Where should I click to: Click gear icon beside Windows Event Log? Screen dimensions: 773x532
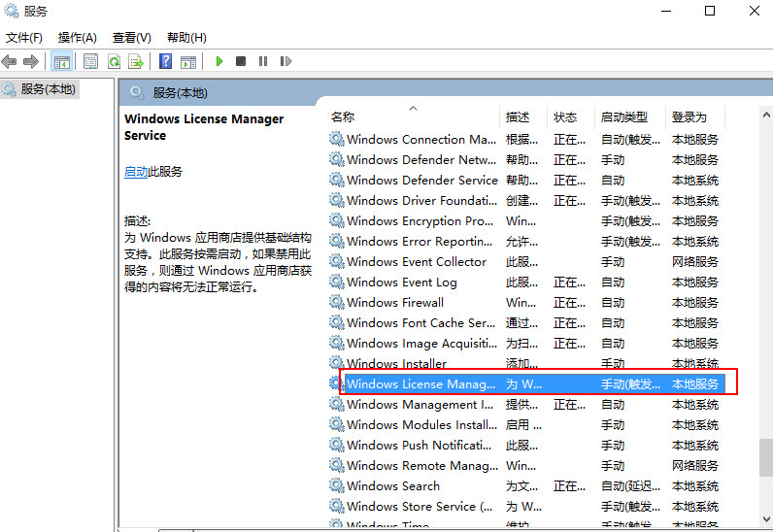point(337,282)
